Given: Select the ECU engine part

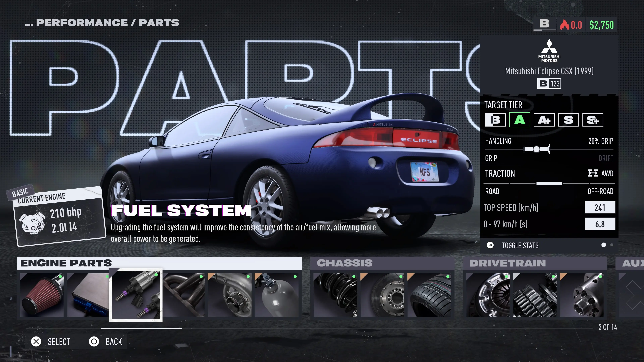Looking at the screenshot, I should (88, 295).
